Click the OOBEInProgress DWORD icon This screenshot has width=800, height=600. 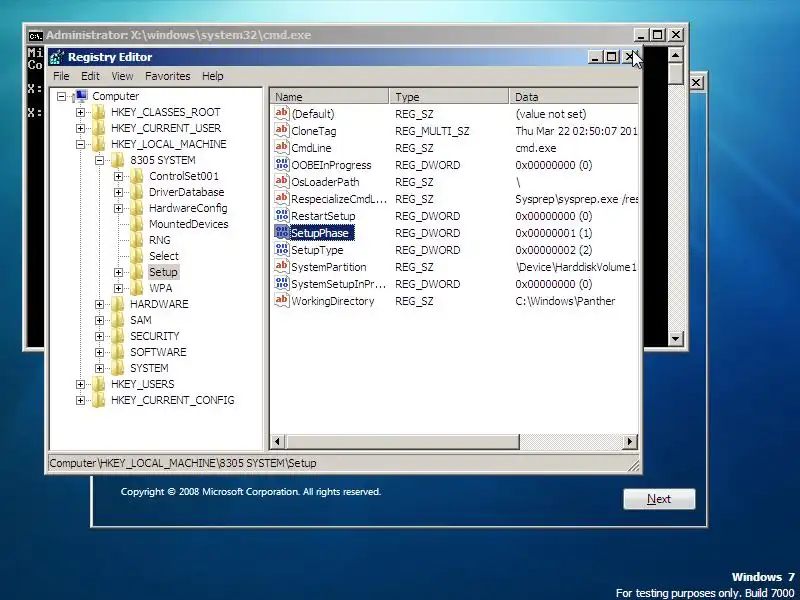(x=282, y=164)
